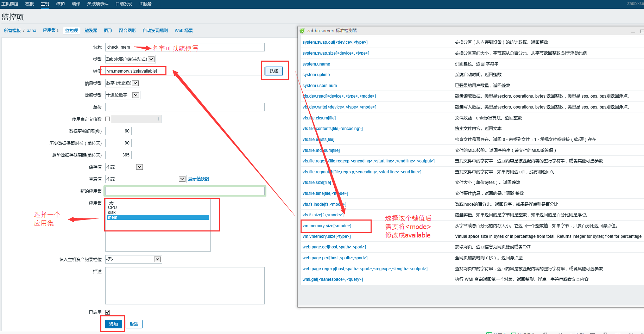Open the 主机群组 top menu
644x334 pixels.
coord(10,4)
